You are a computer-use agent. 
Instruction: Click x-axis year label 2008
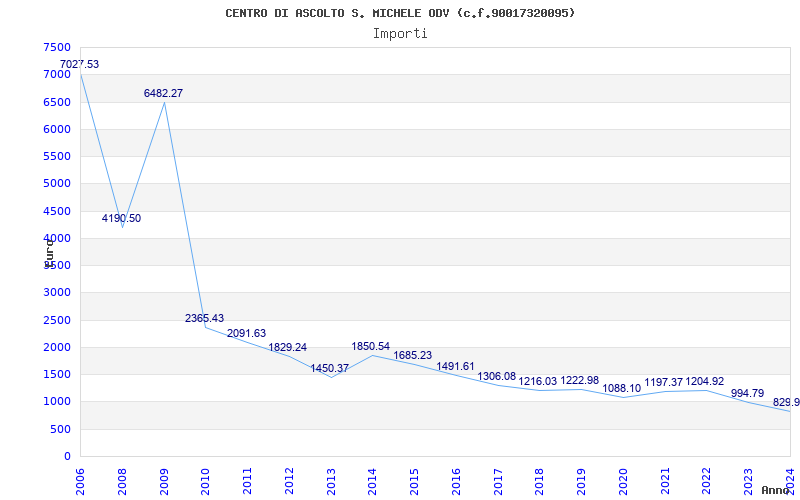pos(122,481)
